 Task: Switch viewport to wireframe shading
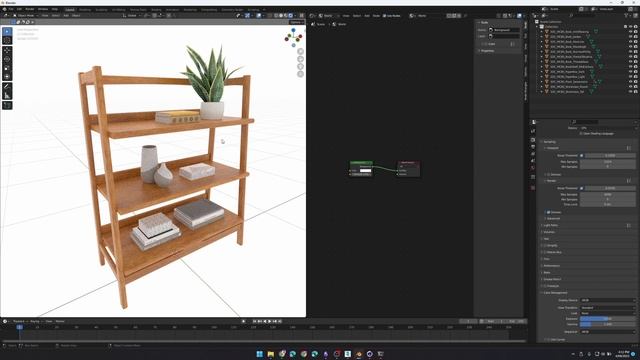tap(276, 16)
